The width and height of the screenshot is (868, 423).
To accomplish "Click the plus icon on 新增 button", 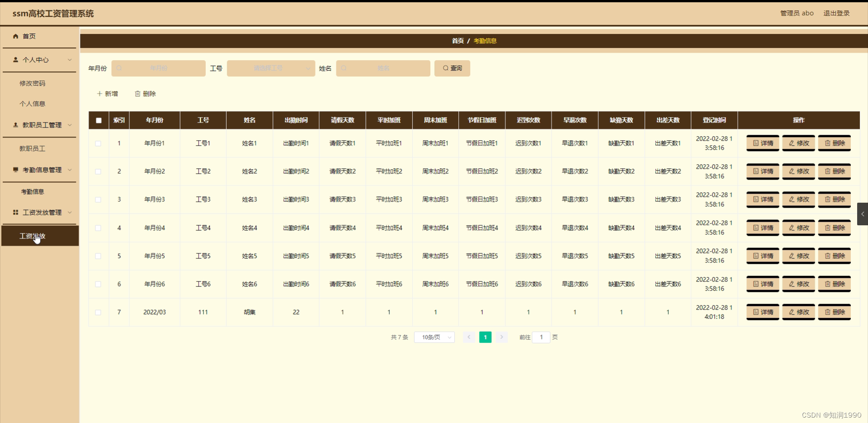I will pos(99,94).
